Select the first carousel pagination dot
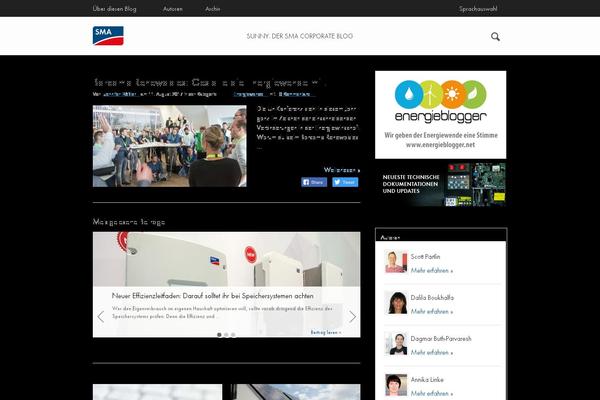 (x=218, y=335)
